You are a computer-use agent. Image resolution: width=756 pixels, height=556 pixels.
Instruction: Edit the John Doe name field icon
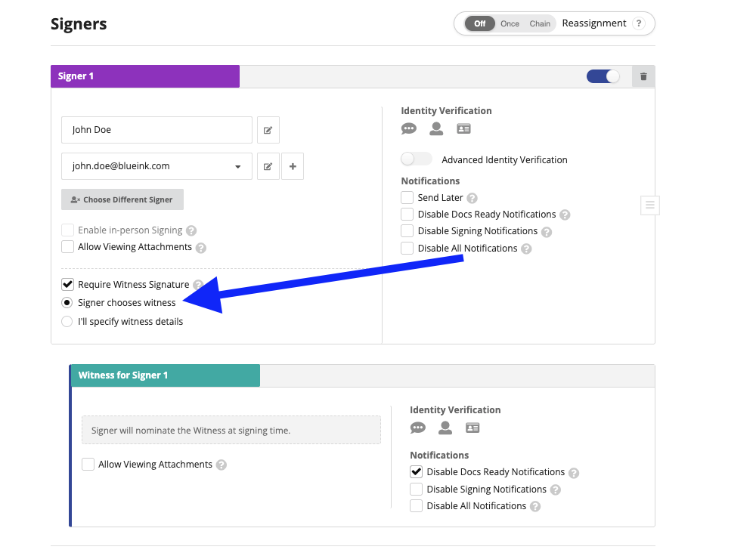click(x=268, y=130)
